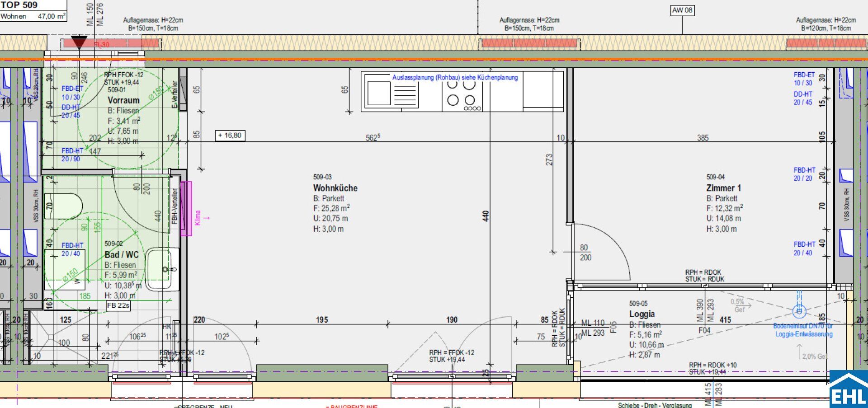Click the Zimmer 1 room label
Screen dimensions: 868x408
(x=723, y=188)
